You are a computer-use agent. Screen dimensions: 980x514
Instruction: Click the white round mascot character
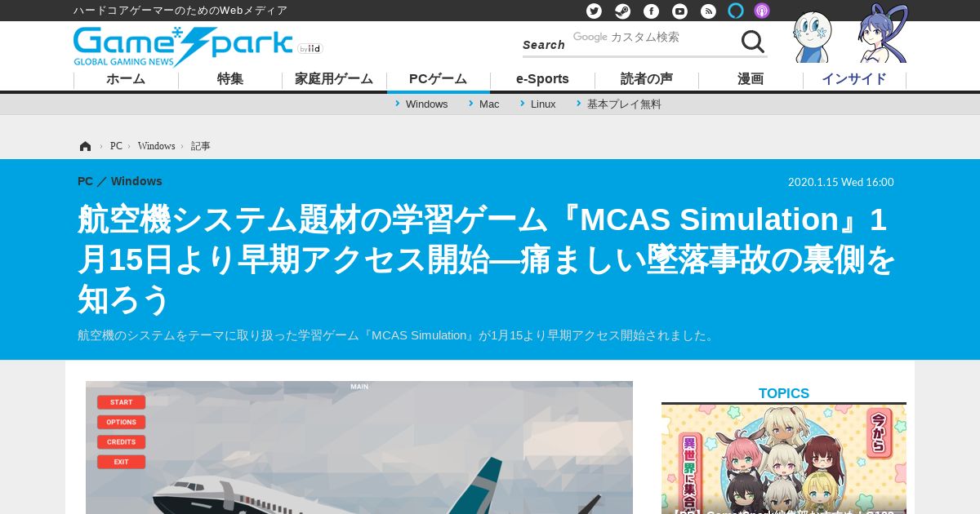(813, 37)
